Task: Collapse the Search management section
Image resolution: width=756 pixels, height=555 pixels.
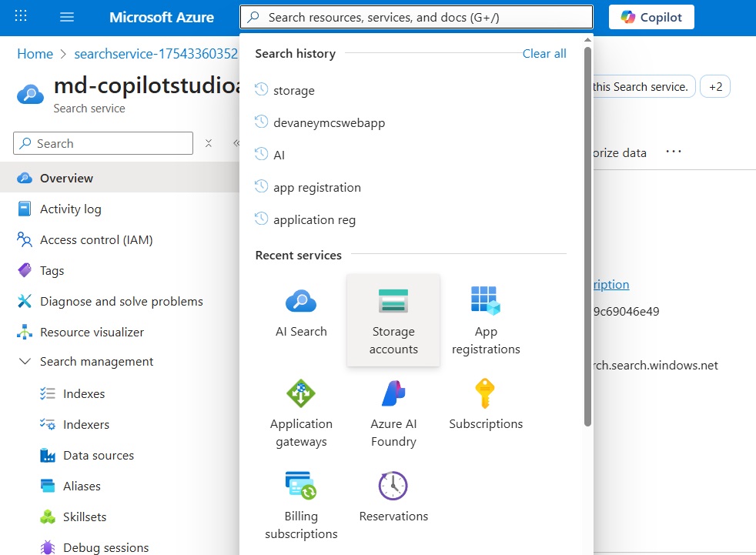Action: (x=25, y=361)
